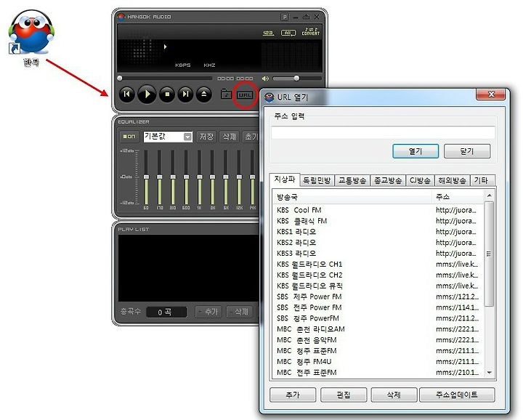The width and height of the screenshot is (523, 420).
Task: Open the music folder icon in player
Action: pos(227,94)
